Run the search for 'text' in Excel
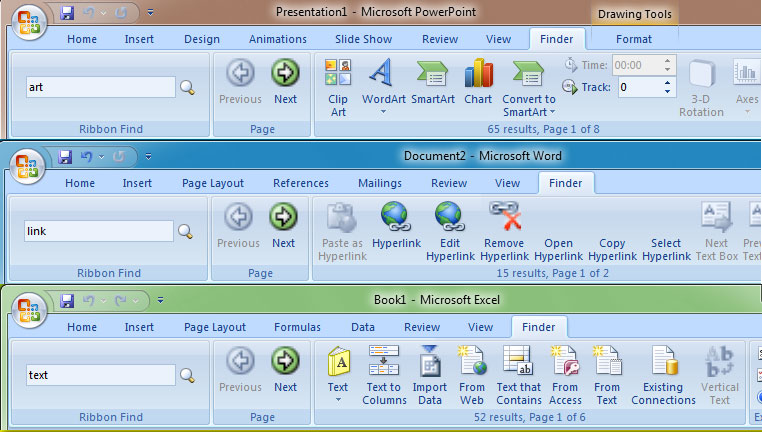Screen dimensions: 762x433 tap(188, 375)
